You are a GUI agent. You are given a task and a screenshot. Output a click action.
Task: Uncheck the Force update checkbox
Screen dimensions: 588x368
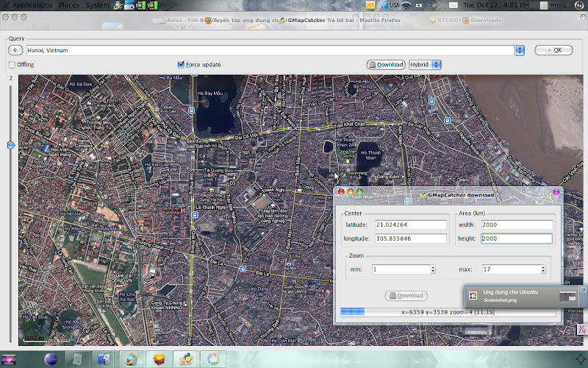181,64
